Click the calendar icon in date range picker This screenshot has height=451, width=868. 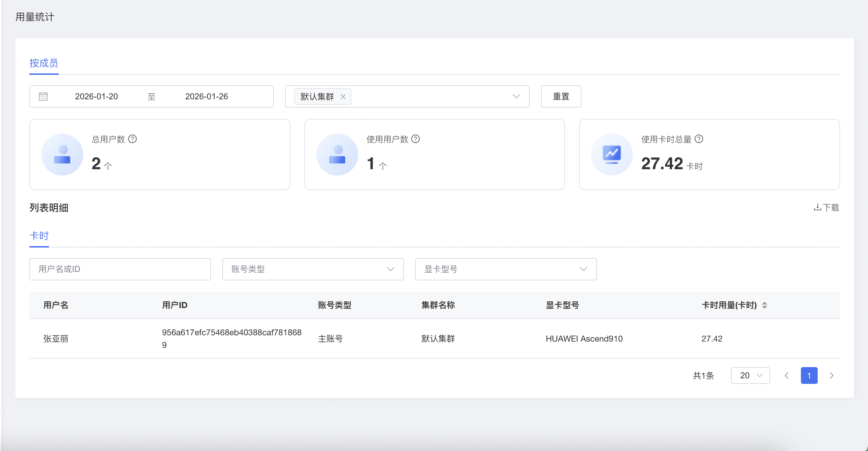(x=43, y=96)
